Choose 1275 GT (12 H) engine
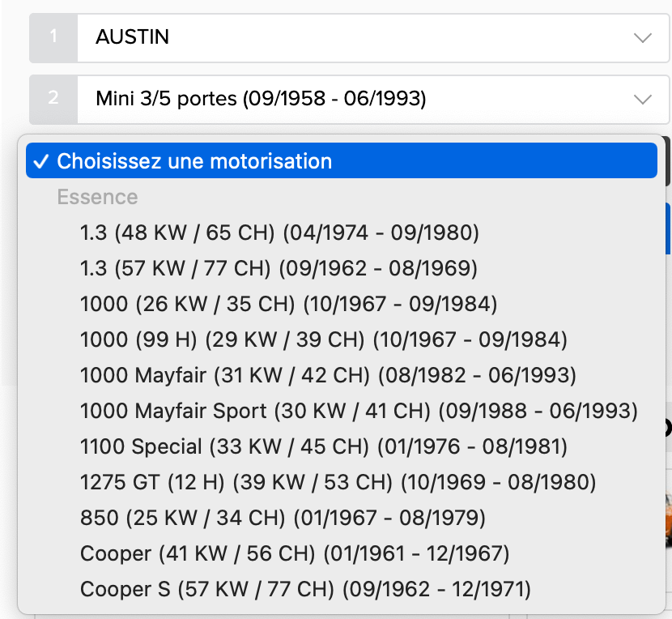Image resolution: width=672 pixels, height=619 pixels. (338, 482)
